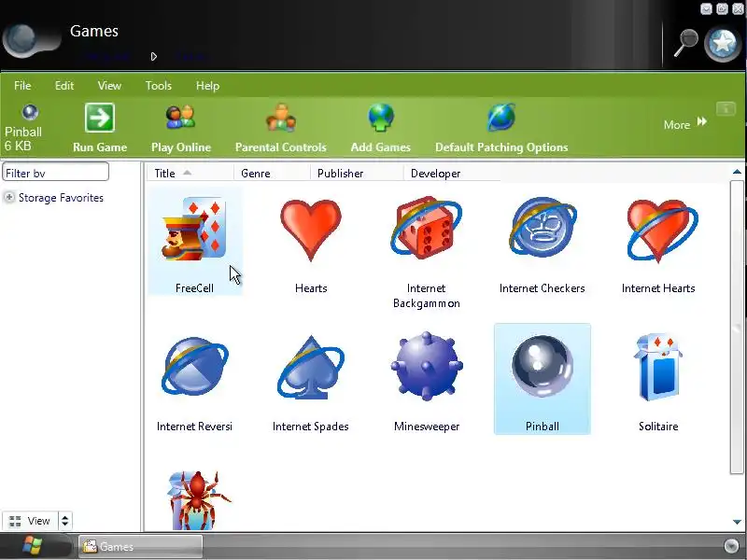Click the Add Games globe icon
Image resolution: width=747 pixels, height=560 pixels.
click(x=381, y=118)
